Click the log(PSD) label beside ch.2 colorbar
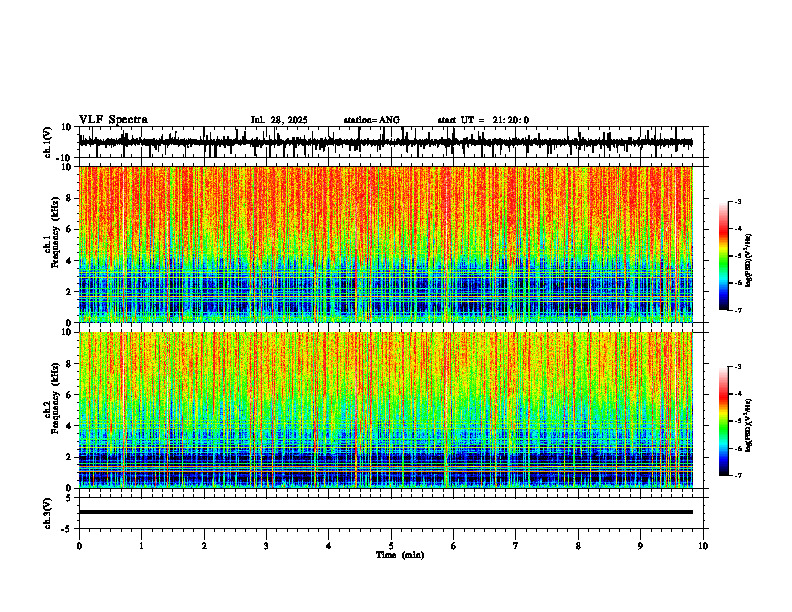 tap(749, 426)
